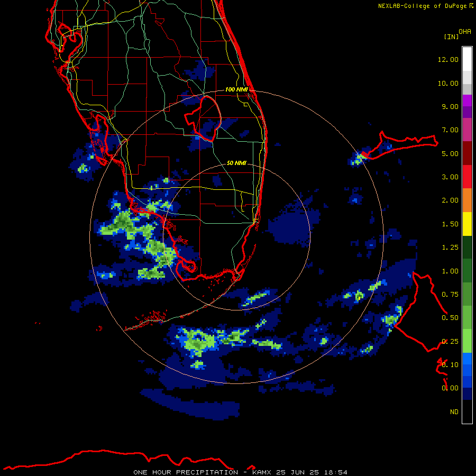Click the 12.00 legend value

[448, 59]
